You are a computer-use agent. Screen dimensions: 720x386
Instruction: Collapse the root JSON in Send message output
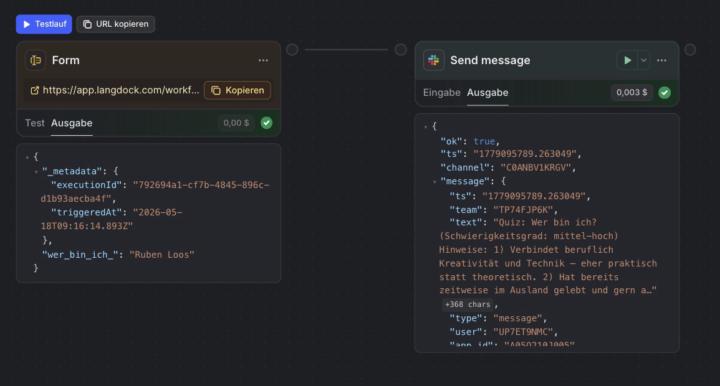point(426,126)
